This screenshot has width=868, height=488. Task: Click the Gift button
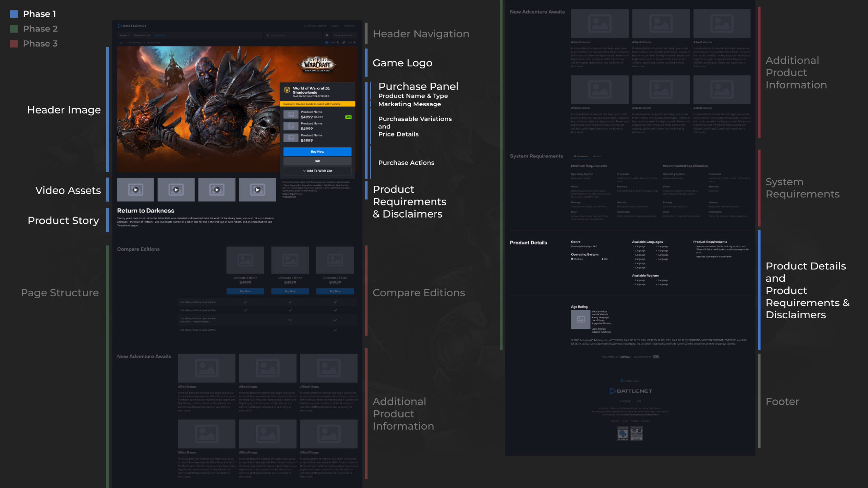pyautogui.click(x=317, y=161)
